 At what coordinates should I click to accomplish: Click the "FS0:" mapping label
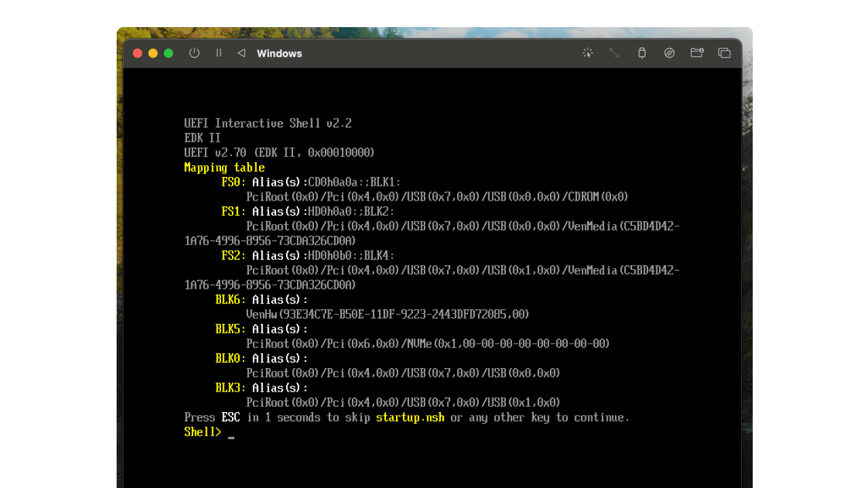pyautogui.click(x=234, y=182)
